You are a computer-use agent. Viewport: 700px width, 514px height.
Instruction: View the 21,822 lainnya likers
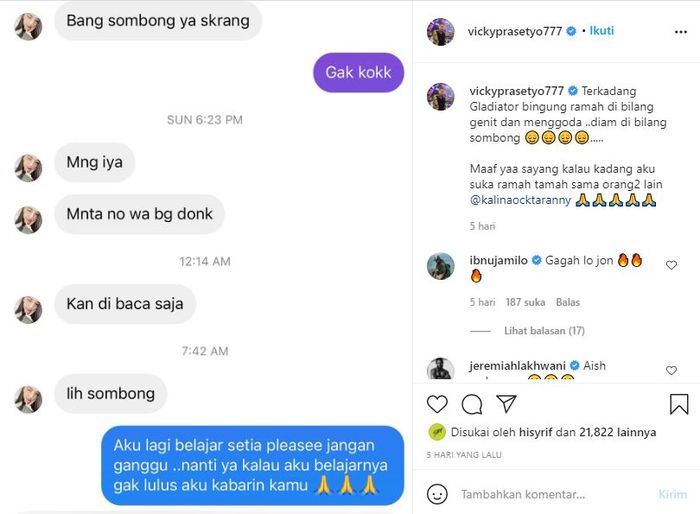pyautogui.click(x=617, y=432)
